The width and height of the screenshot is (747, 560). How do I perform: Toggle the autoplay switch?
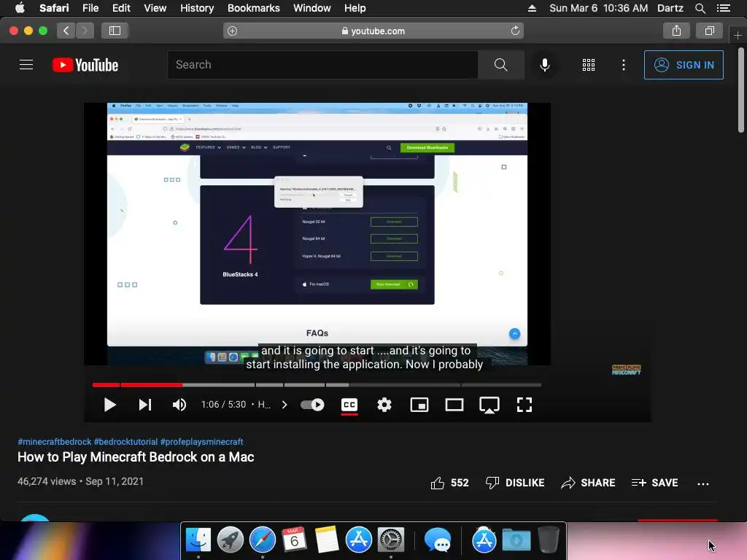click(x=312, y=405)
